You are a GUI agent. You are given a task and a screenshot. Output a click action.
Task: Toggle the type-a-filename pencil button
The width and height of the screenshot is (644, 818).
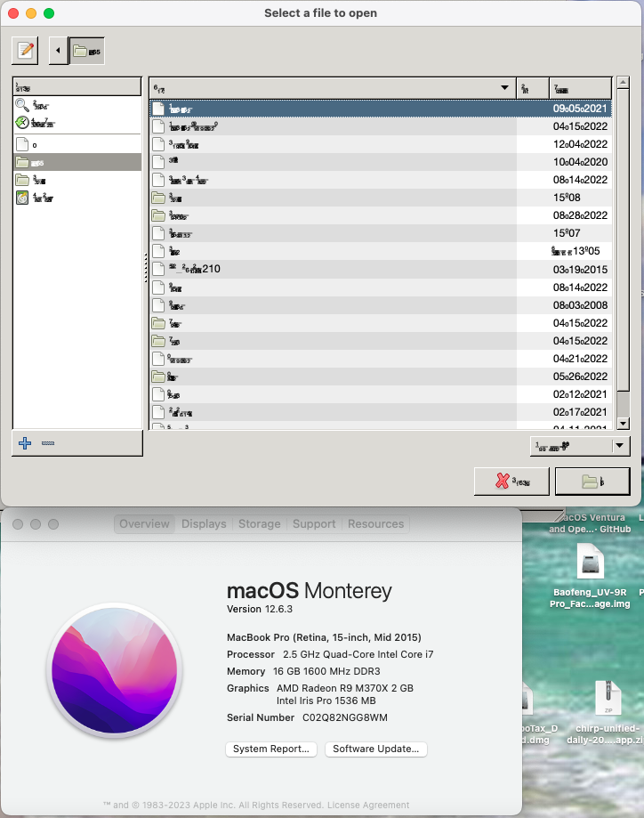pos(25,51)
